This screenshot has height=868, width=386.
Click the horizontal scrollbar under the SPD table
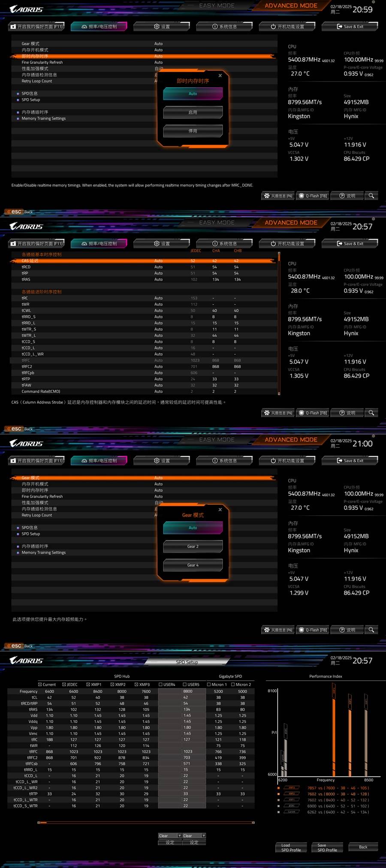click(x=146, y=822)
